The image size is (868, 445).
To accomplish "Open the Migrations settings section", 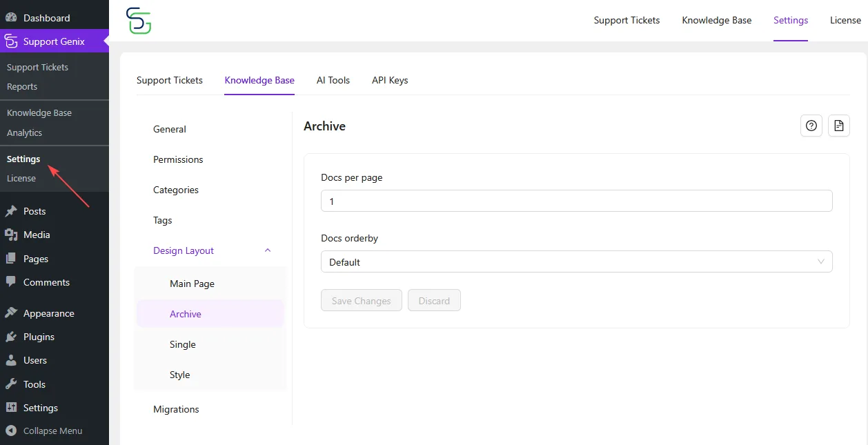I will [176, 409].
